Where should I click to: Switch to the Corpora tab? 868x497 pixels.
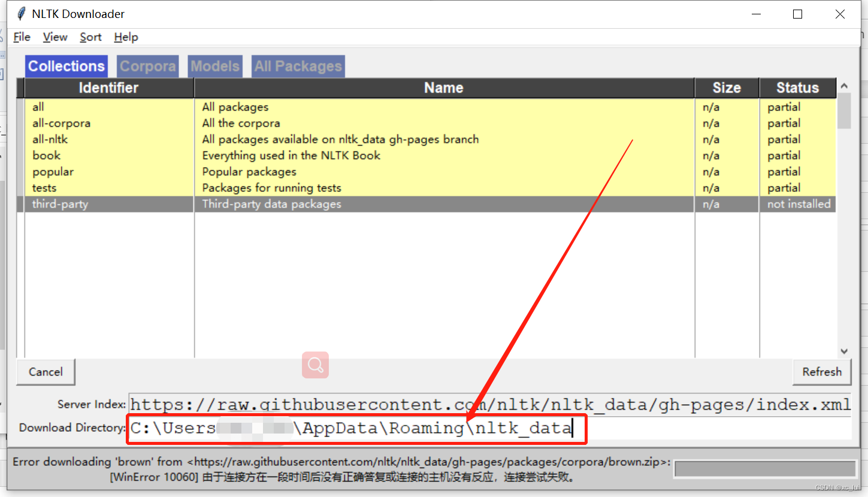[x=148, y=66]
